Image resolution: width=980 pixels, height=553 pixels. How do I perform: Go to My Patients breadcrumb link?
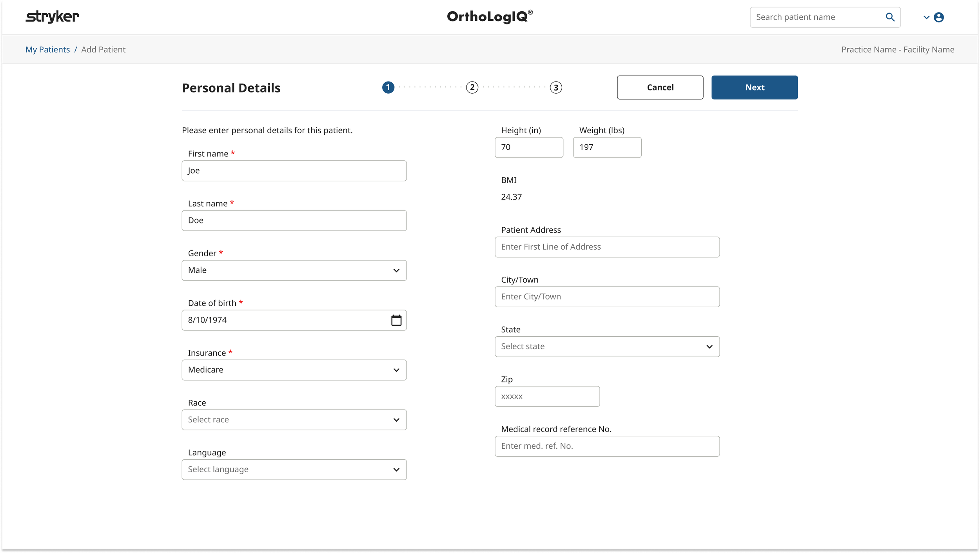(47, 50)
